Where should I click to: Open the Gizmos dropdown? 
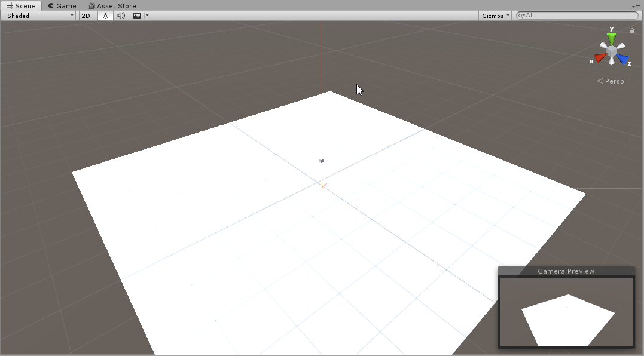pyautogui.click(x=495, y=16)
